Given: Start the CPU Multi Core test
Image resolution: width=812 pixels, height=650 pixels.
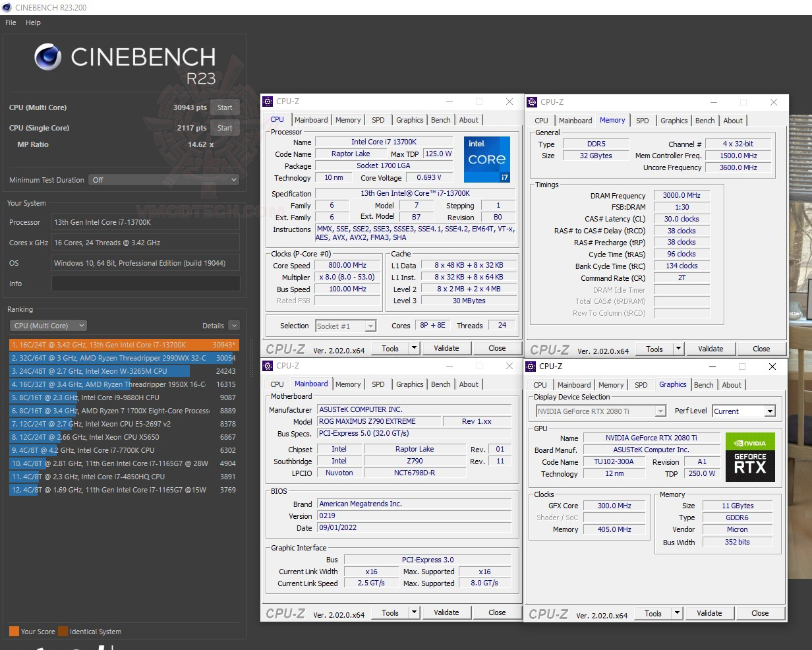Looking at the screenshot, I should pyautogui.click(x=225, y=107).
